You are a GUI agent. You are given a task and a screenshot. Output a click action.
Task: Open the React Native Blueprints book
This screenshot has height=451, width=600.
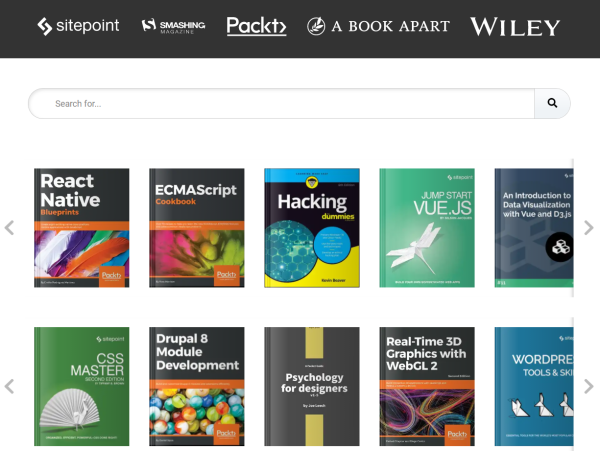pyautogui.click(x=82, y=229)
